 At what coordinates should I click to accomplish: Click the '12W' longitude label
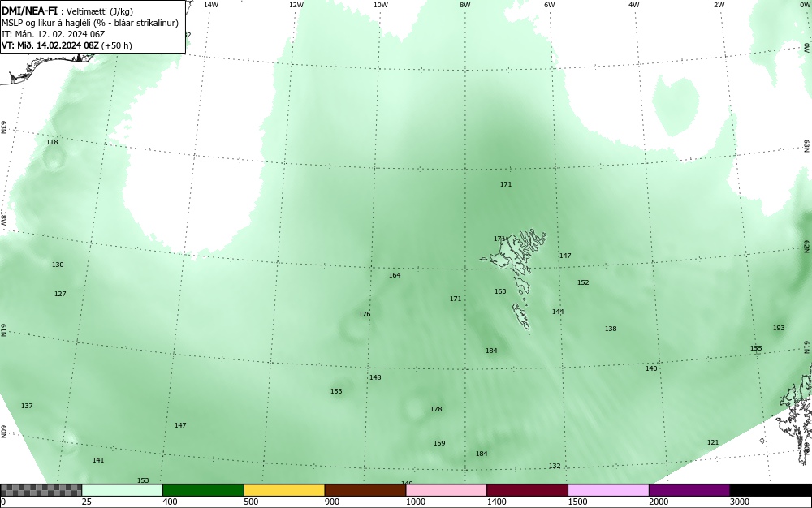click(x=296, y=5)
